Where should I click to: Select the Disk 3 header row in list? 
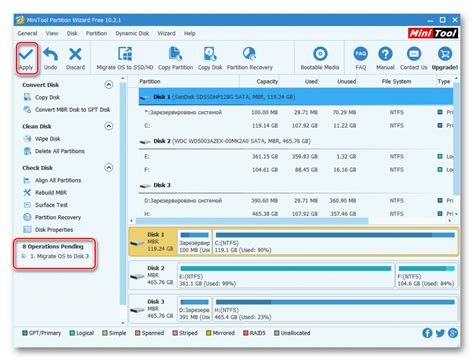click(296, 185)
